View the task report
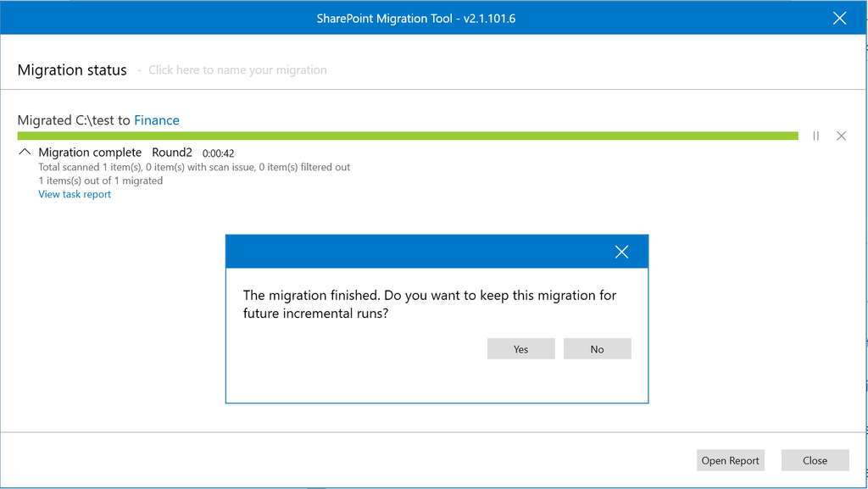 coord(74,194)
